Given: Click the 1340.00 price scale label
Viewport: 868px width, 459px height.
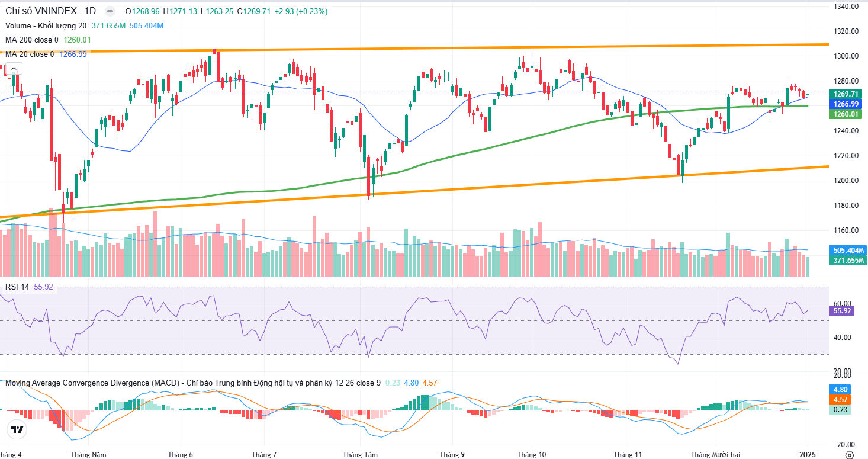Looking at the screenshot, I should (x=846, y=7).
